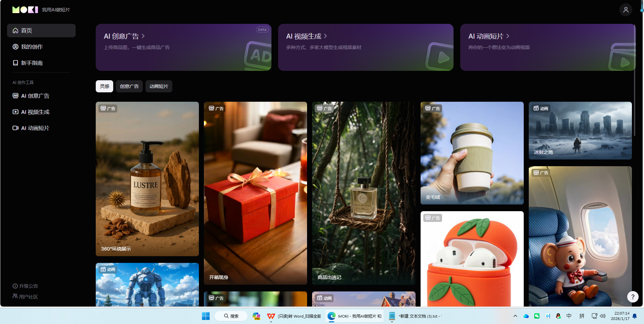Viewport: 644px width, 324px height.
Task: Open the volume speaker tray icon
Action: (603, 316)
